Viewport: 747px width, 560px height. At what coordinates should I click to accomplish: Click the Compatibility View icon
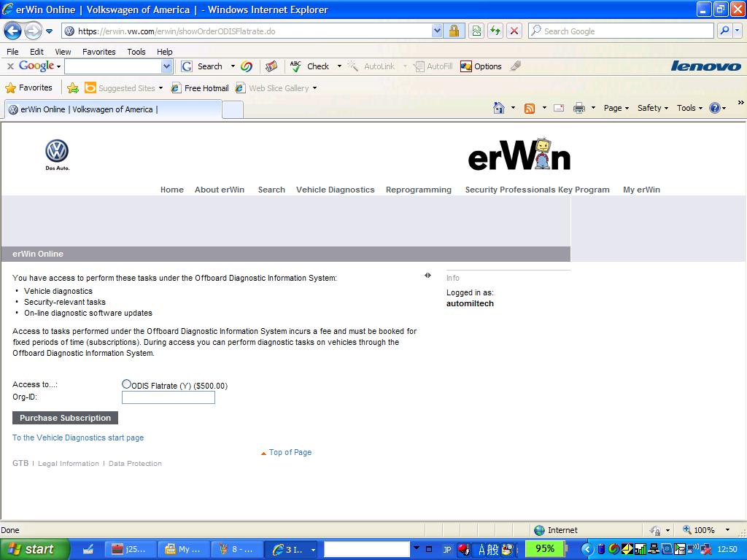(476, 31)
